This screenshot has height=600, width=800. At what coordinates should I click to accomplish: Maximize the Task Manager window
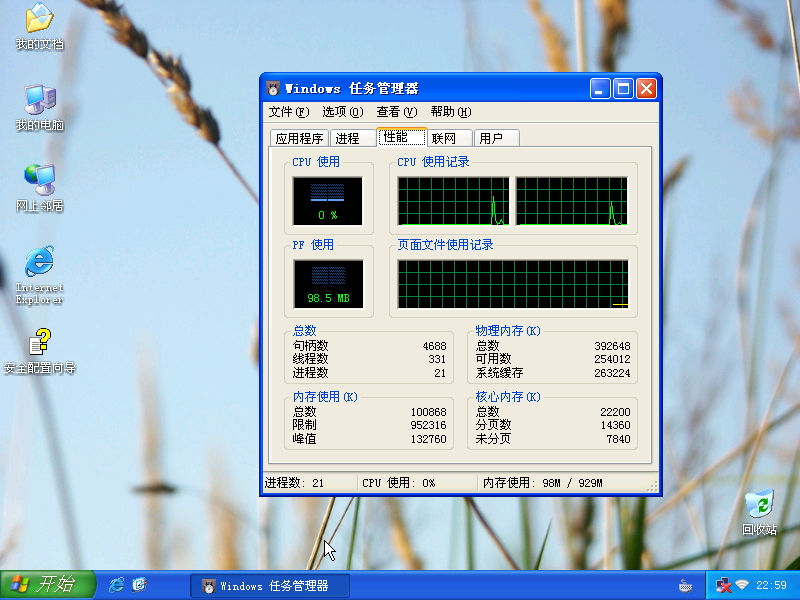tap(623, 89)
